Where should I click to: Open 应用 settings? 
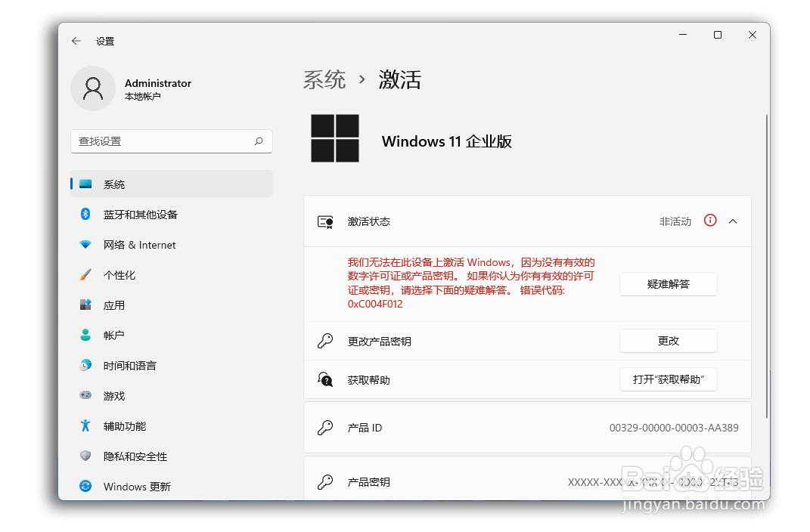(172, 305)
